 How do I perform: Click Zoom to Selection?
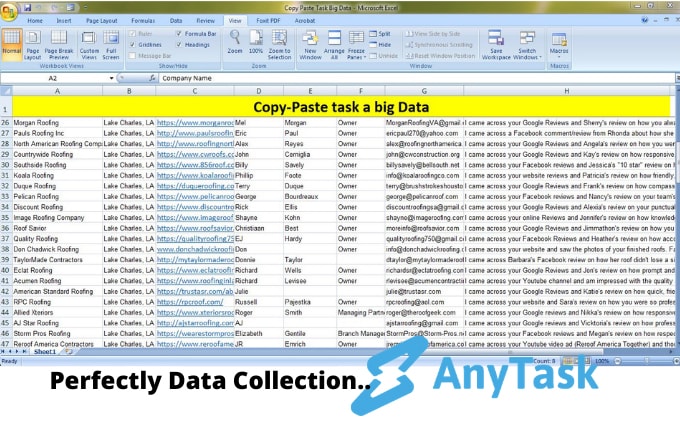[x=280, y=45]
